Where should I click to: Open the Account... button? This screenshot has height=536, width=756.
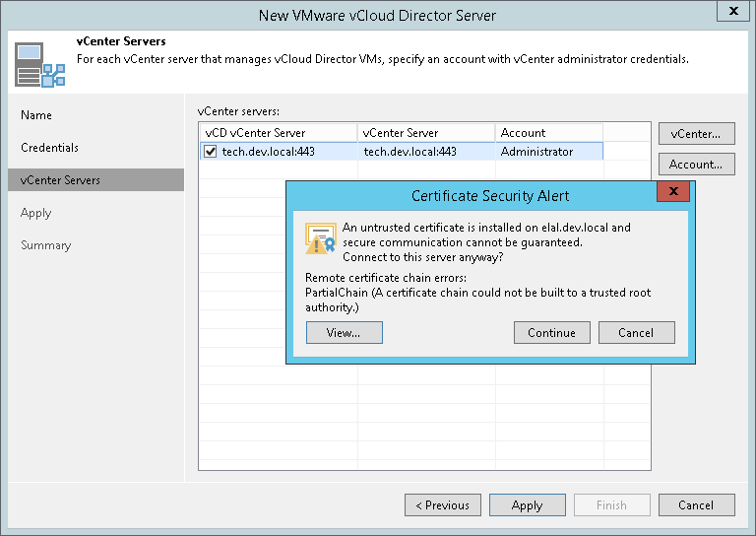[696, 164]
